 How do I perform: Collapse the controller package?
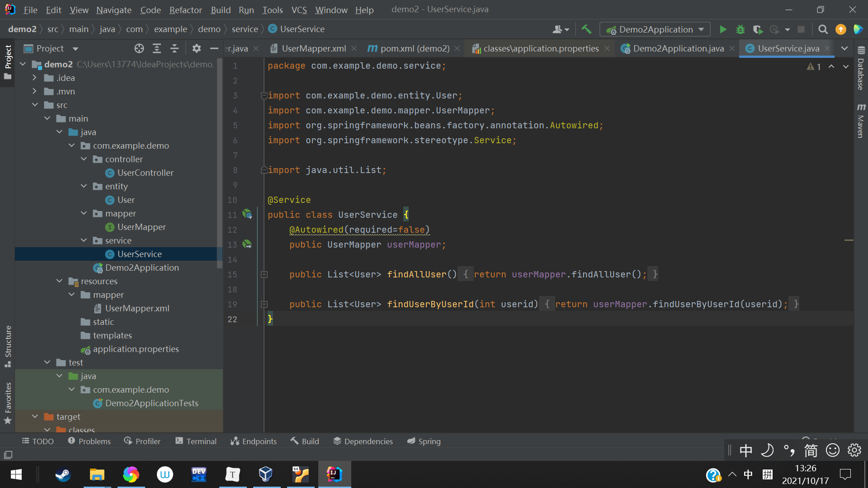[x=84, y=159]
